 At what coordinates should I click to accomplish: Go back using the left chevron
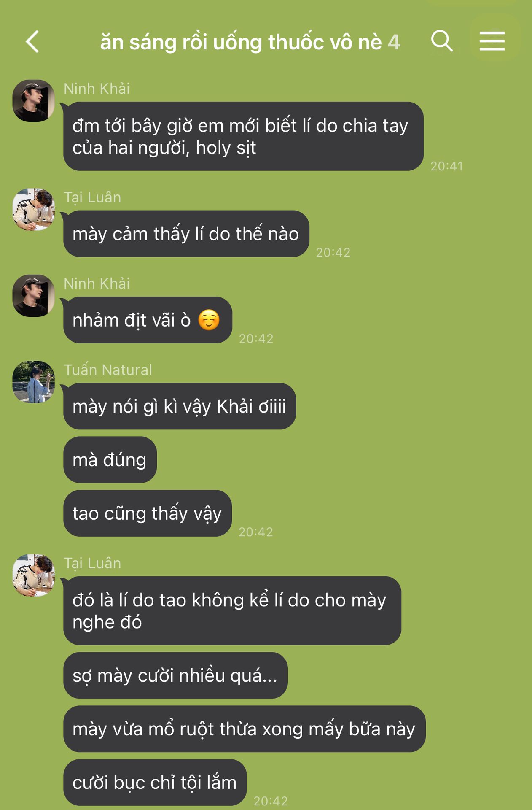pyautogui.click(x=32, y=41)
